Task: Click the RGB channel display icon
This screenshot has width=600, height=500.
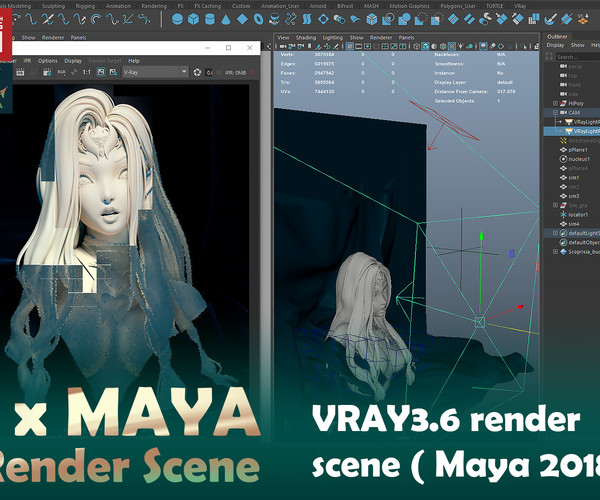Action: pyautogui.click(x=61, y=72)
